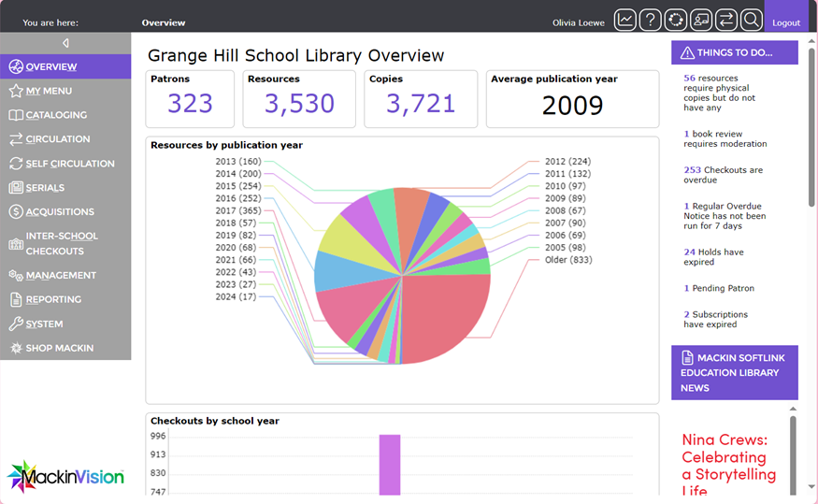
Task: Open the Cataloging menu
Action: [65, 115]
